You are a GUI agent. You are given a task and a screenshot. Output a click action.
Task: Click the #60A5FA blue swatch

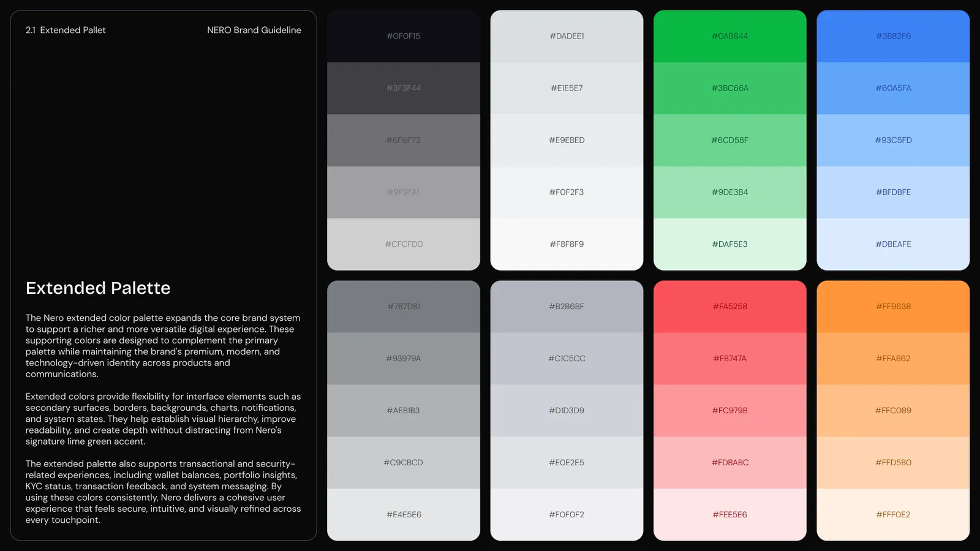[893, 88]
